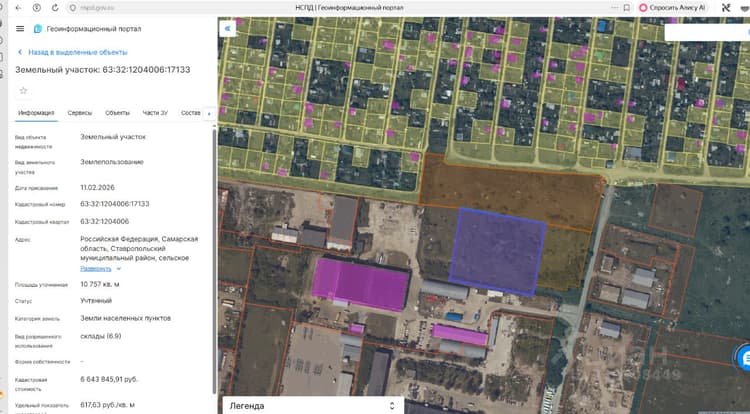The image size is (750, 414).
Task: Go back with the browser back arrow
Action: 19,8
